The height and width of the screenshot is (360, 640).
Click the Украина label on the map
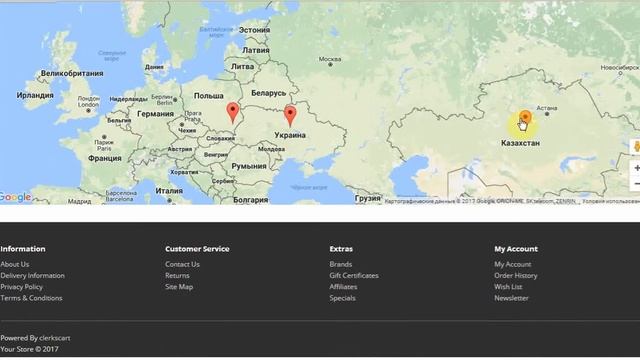[290, 135]
